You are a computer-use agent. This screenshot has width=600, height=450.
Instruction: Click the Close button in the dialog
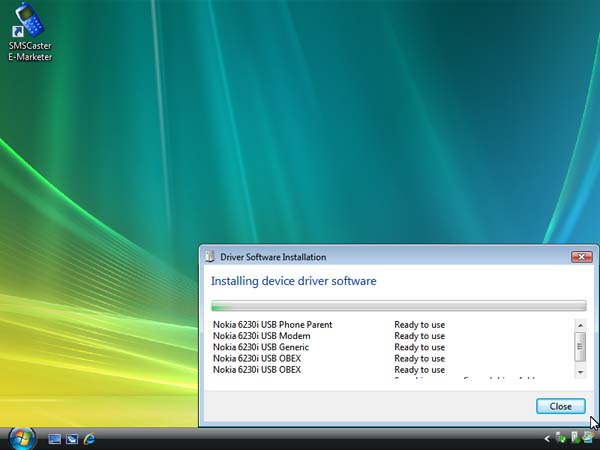click(561, 406)
